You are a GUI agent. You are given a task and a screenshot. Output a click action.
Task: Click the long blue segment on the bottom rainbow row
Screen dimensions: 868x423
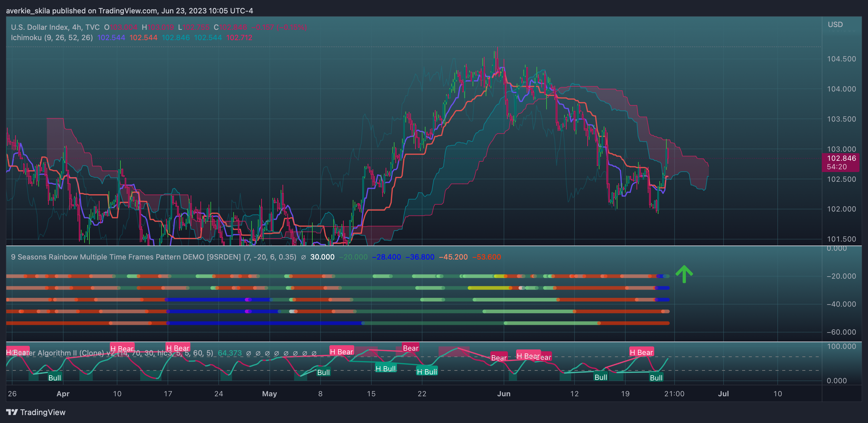point(265,323)
